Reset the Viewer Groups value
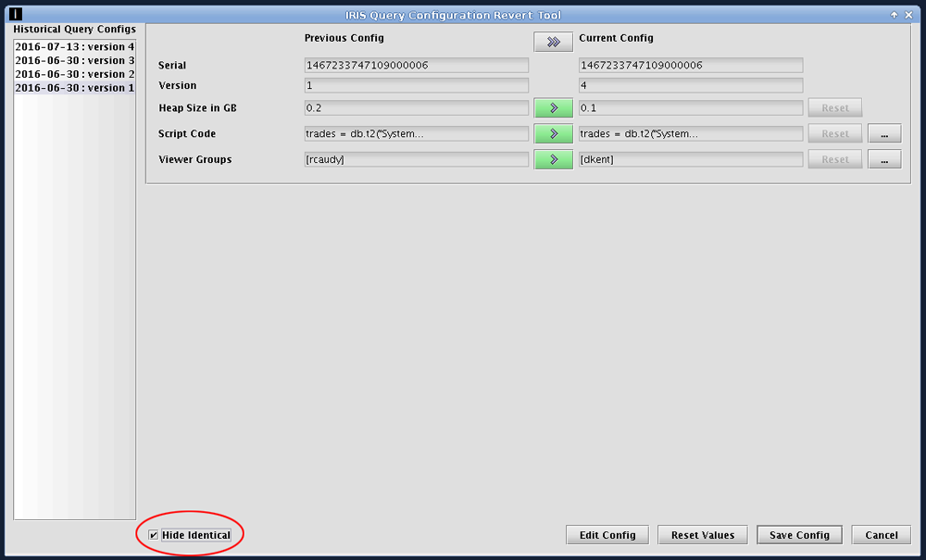The height and width of the screenshot is (560, 926). 835,159
